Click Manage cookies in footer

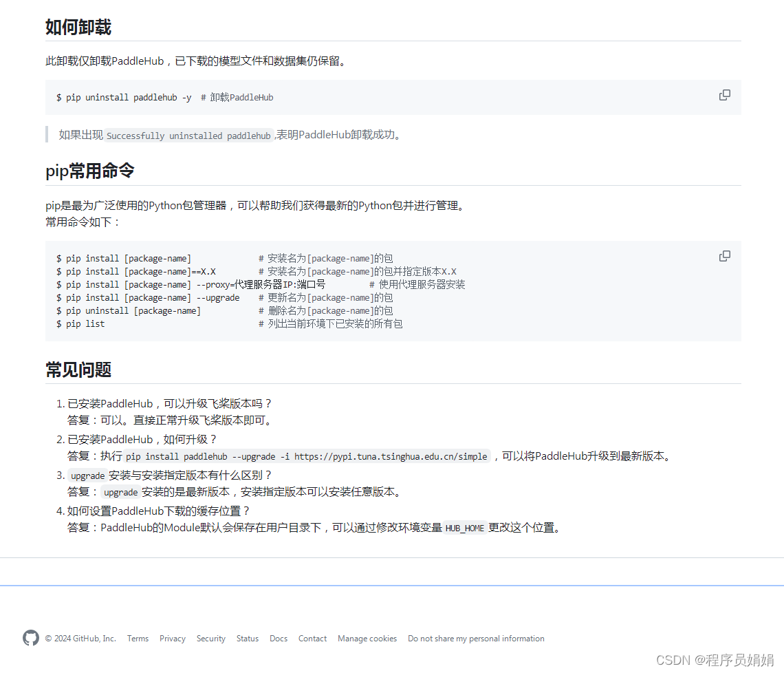point(367,639)
